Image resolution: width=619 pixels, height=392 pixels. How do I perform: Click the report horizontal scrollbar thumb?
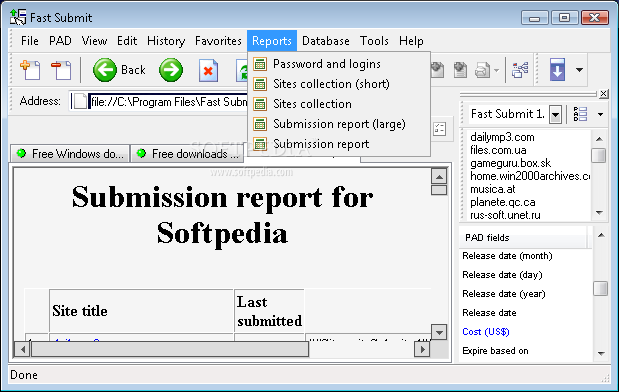tap(170, 349)
